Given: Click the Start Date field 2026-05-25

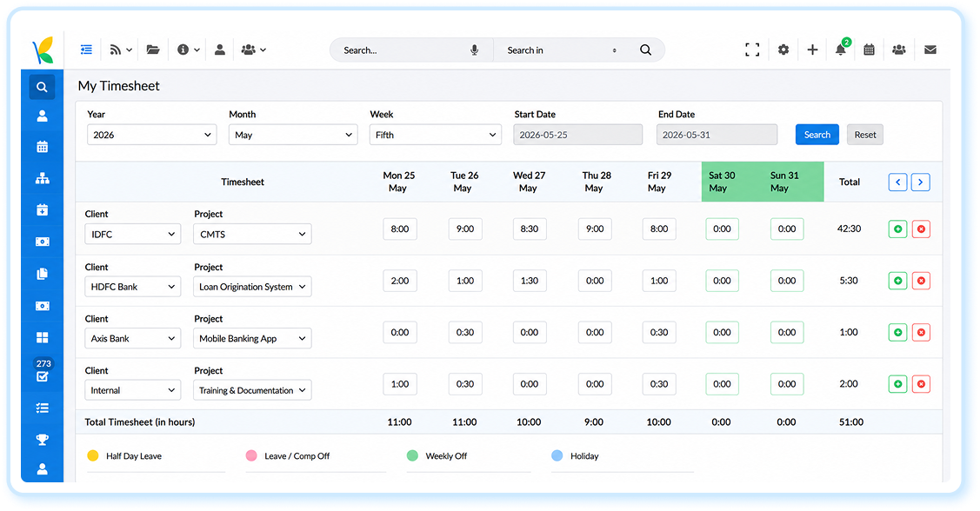Looking at the screenshot, I should tap(578, 135).
